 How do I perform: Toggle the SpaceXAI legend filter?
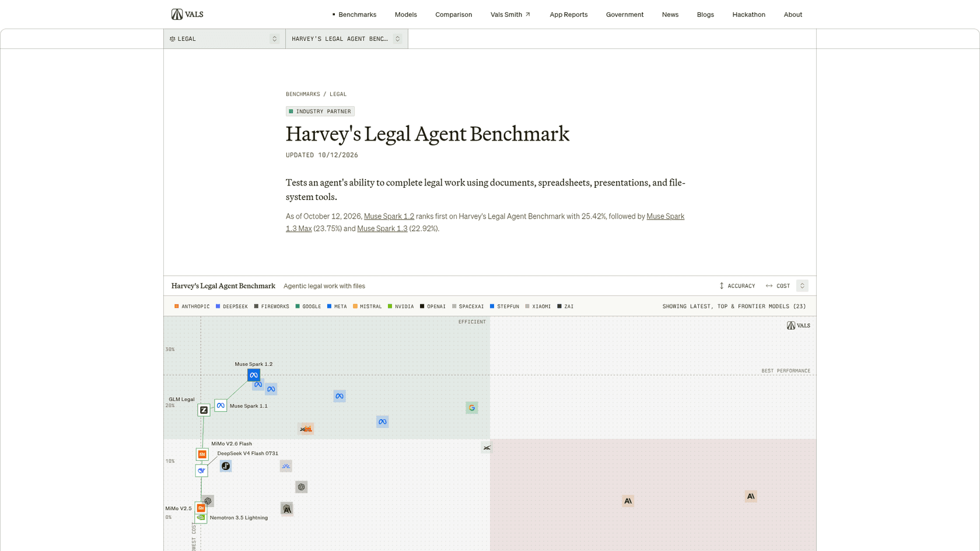click(468, 306)
